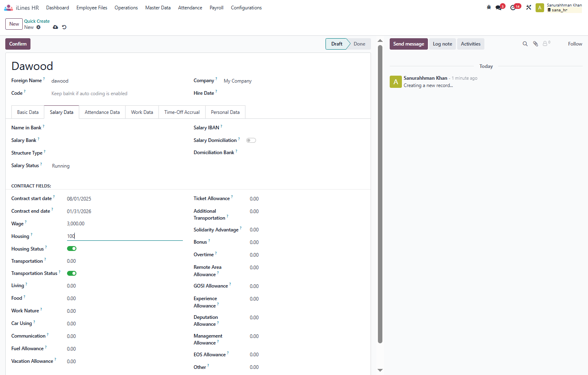Viewport: 588px width, 375px height.
Task: Open the Payroll menu
Action: pos(217,8)
